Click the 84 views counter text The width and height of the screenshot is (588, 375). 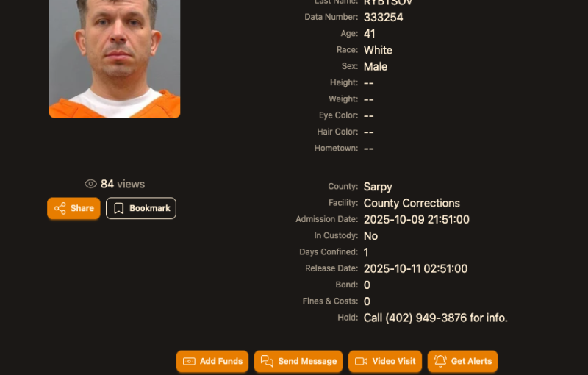click(x=123, y=184)
